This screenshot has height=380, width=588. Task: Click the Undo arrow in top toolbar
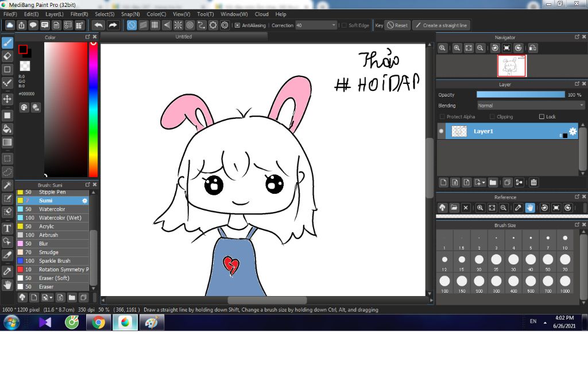pos(99,25)
